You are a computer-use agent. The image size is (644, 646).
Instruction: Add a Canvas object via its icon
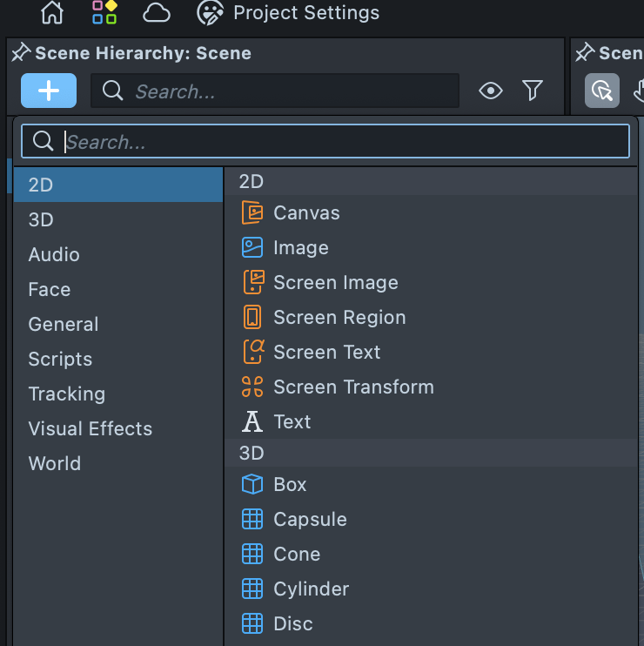252,212
